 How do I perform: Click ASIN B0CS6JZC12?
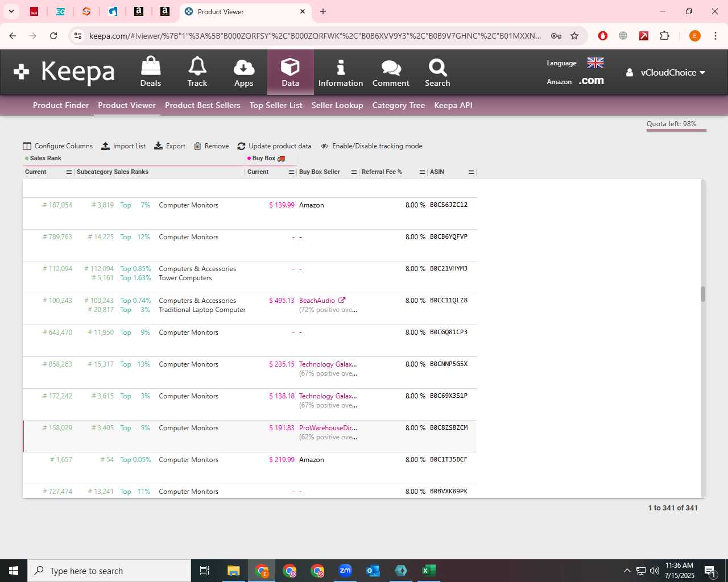pos(449,205)
